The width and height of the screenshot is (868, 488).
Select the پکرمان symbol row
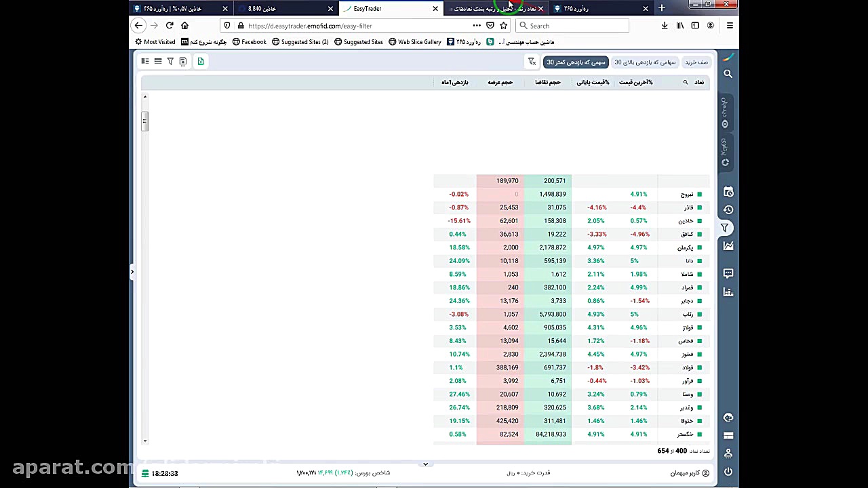[x=572, y=247]
